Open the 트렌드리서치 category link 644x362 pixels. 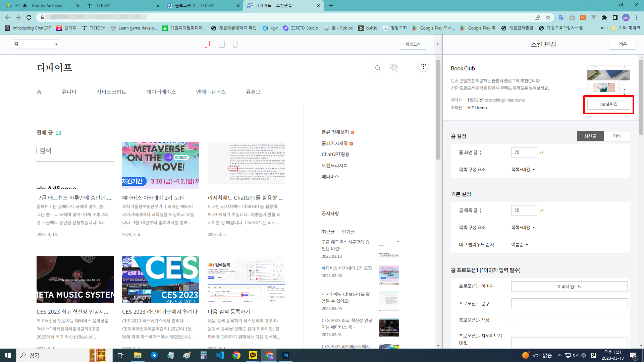(335, 166)
